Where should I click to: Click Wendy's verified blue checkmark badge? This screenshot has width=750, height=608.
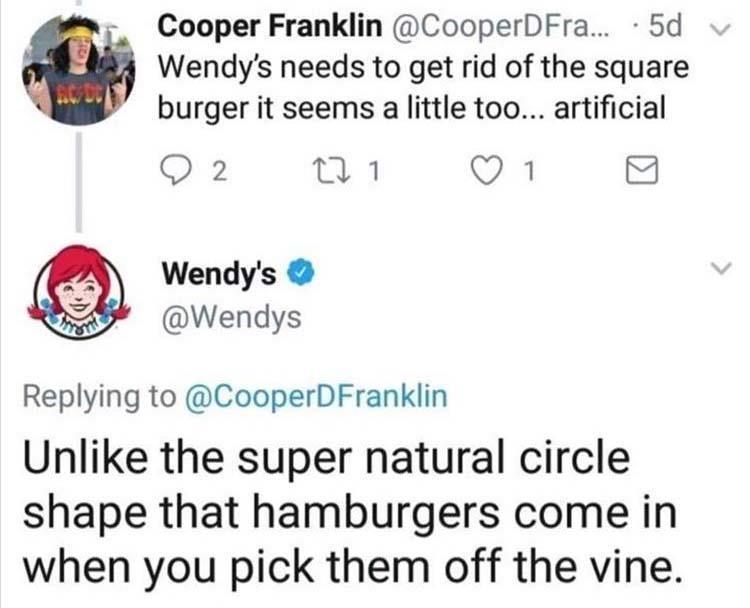coord(300,274)
